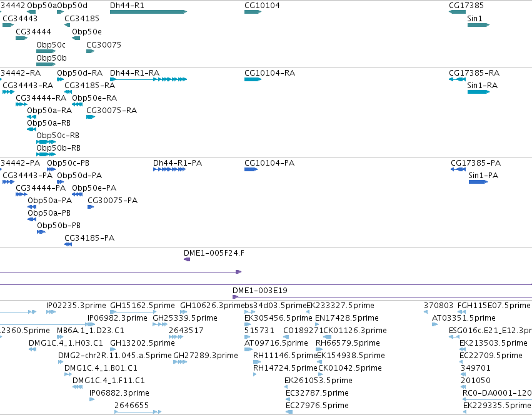This screenshot has height=415, width=532.
Task: Select DMG1C.4_1.B01.C1 EST label
Action: click(x=101, y=368)
